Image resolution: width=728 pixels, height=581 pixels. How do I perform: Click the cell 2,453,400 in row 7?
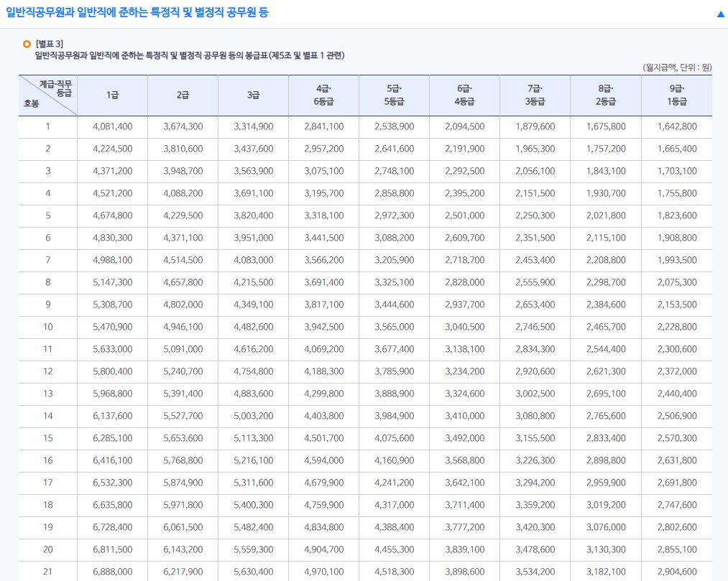(x=535, y=260)
